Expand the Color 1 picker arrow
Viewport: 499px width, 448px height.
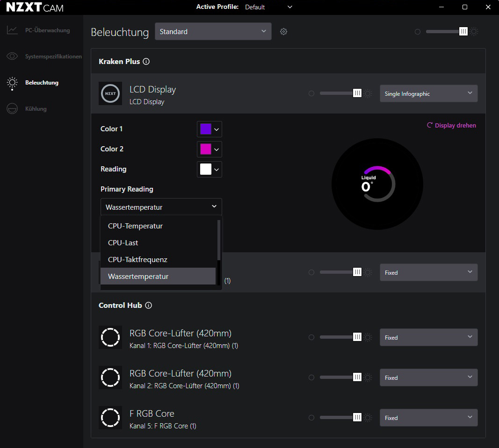tap(217, 129)
